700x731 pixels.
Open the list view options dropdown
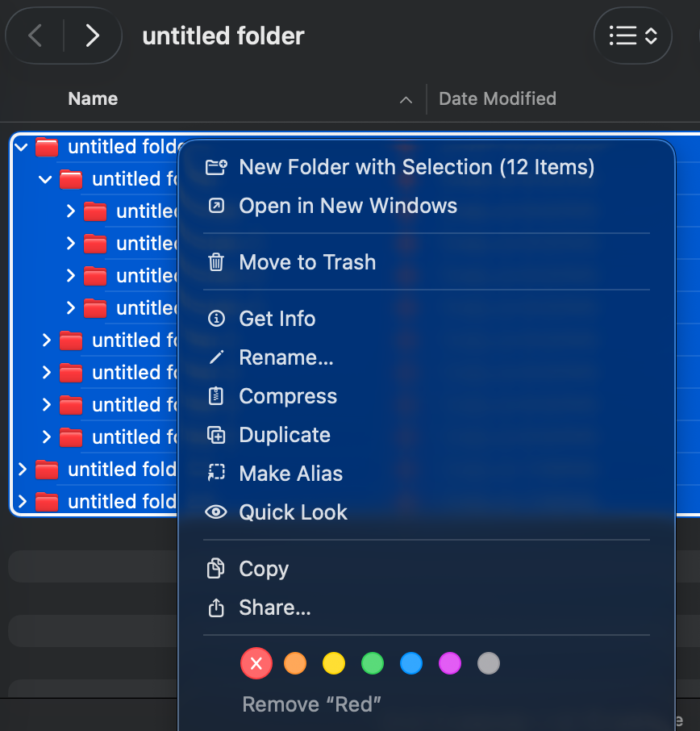[x=633, y=36]
